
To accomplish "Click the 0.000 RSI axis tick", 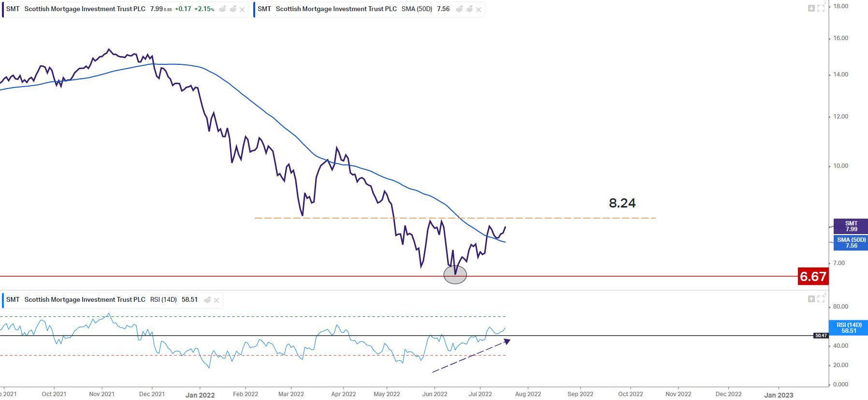I will pyautogui.click(x=840, y=385).
